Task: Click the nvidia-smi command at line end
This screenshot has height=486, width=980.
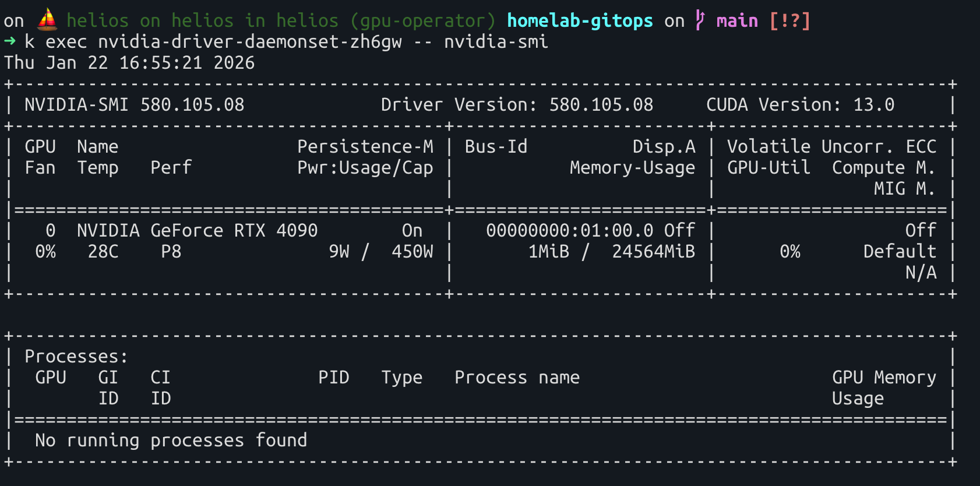Action: click(495, 42)
